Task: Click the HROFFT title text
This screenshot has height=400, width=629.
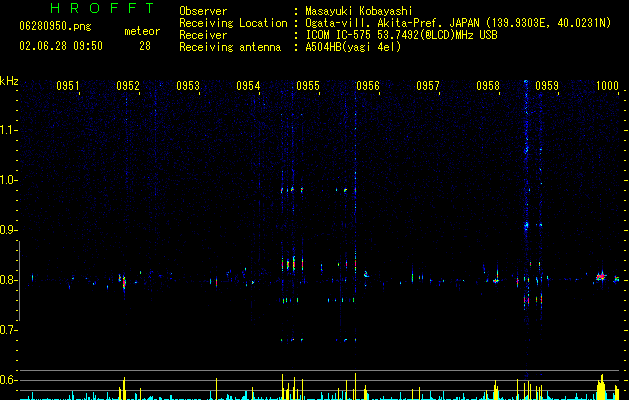Action: [x=103, y=8]
